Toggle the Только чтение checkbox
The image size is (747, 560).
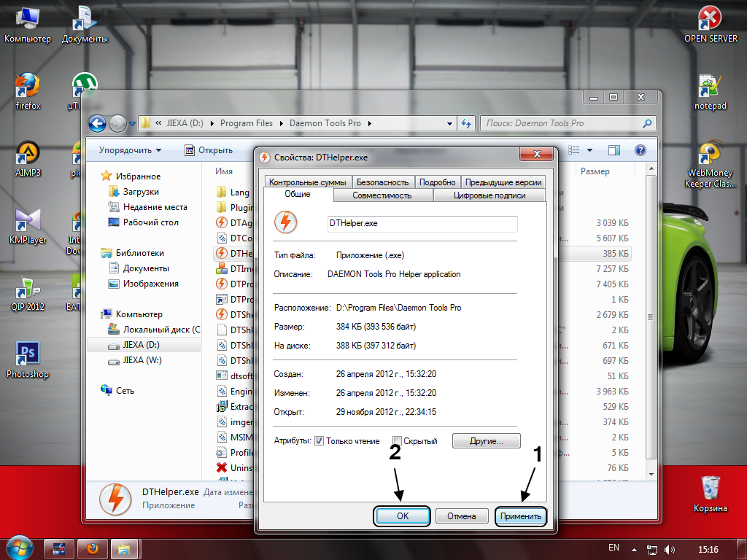click(x=320, y=441)
